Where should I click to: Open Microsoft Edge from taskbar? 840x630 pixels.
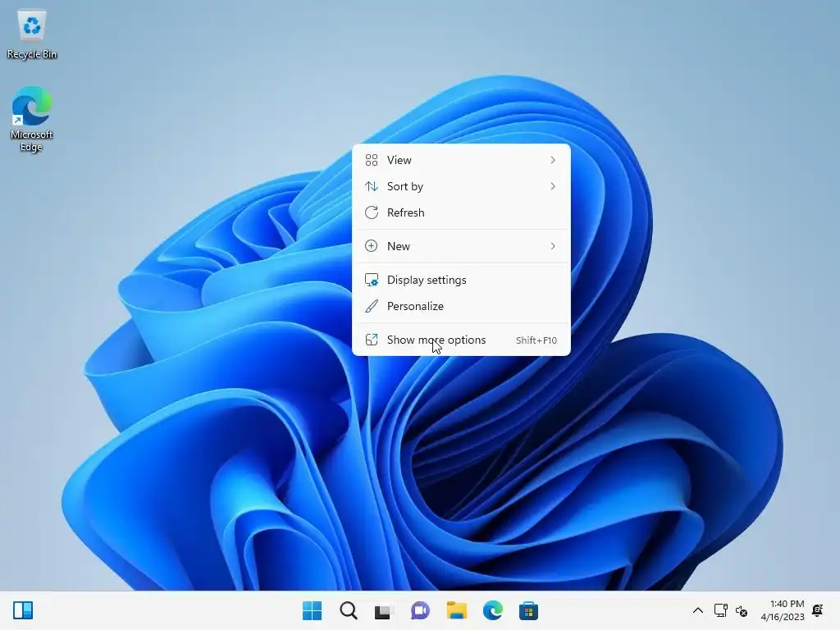492,610
